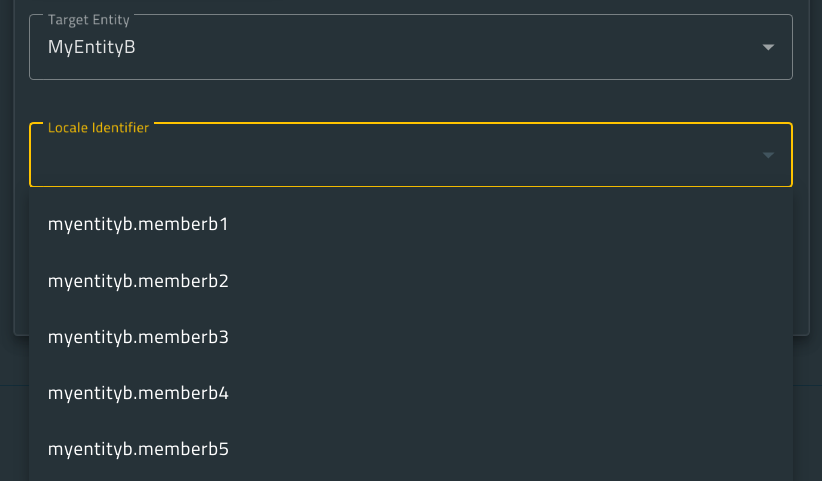822x481 pixels.
Task: Click the option row ending in b5
Action: [x=410, y=449]
